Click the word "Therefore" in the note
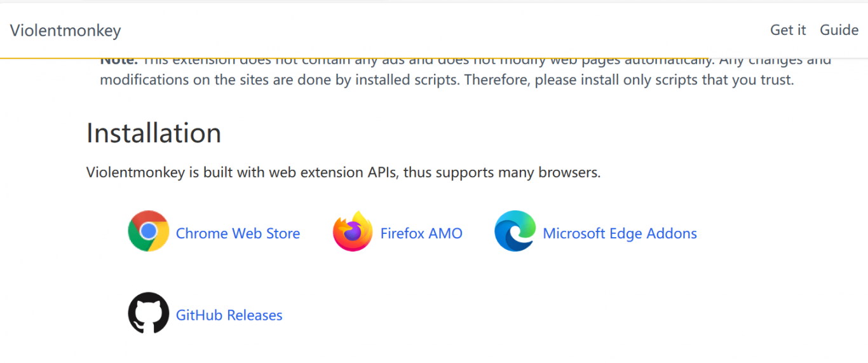Screen dimensions: 868x363 [x=494, y=80]
